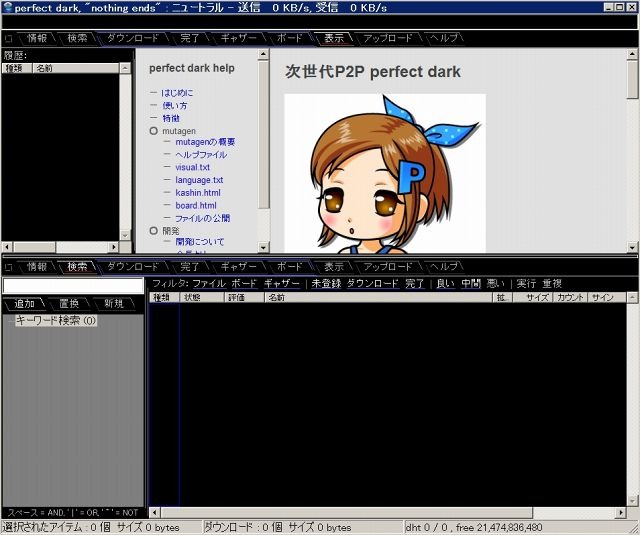The image size is (640, 535).
Task: Click right arrow of results horizontal scrollbar
Action: point(621,513)
